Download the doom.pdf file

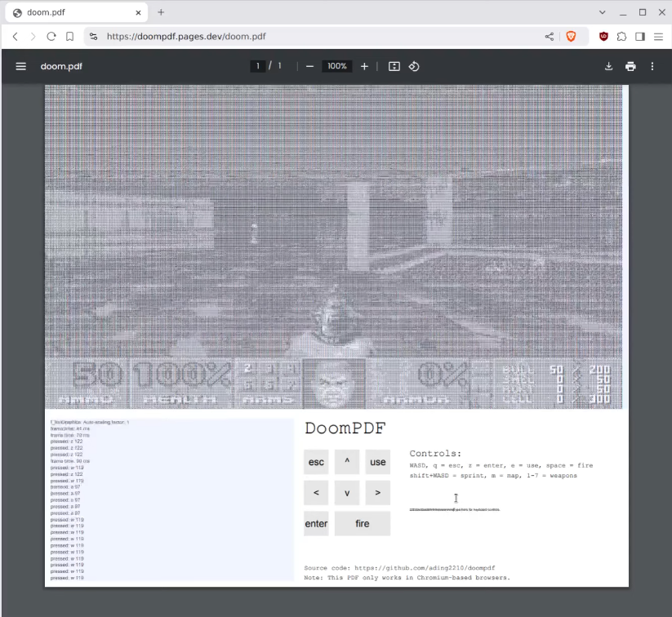click(x=608, y=66)
